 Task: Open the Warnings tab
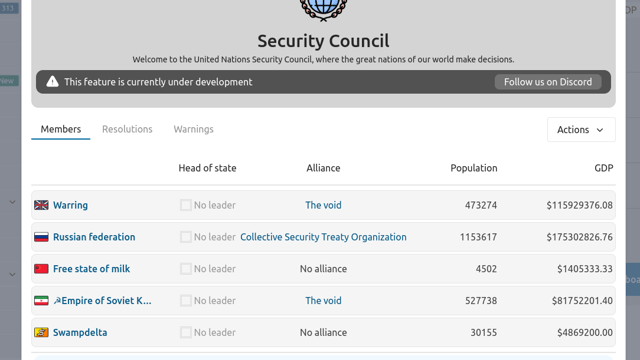[x=193, y=129]
